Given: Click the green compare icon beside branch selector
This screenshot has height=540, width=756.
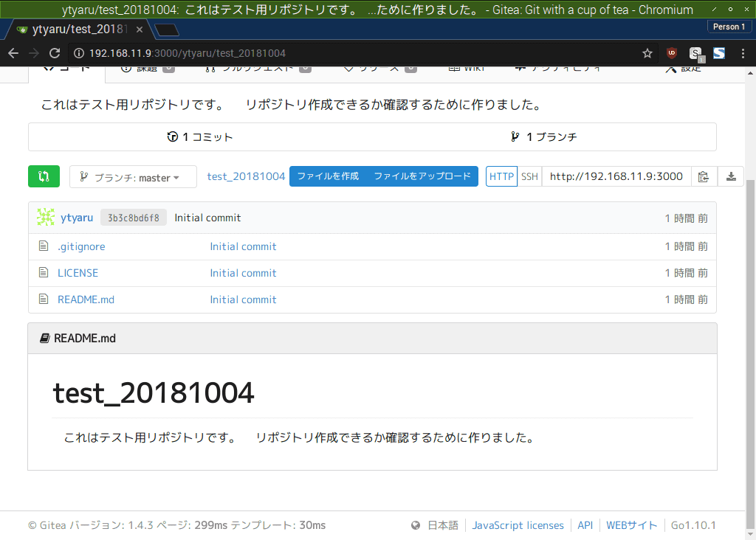Looking at the screenshot, I should coord(44,176).
